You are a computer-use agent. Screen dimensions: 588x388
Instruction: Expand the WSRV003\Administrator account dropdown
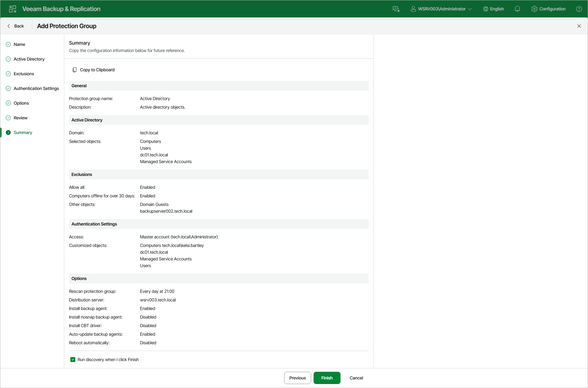pos(441,9)
